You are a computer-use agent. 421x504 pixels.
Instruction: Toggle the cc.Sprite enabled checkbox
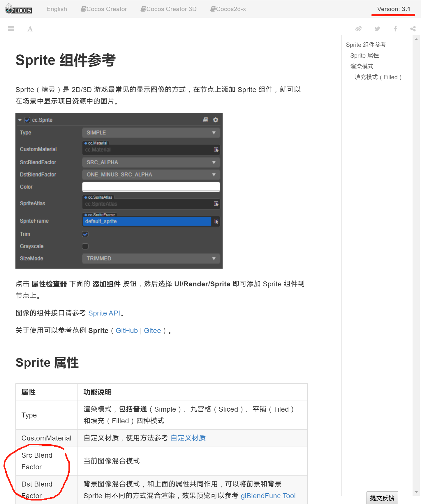click(27, 120)
